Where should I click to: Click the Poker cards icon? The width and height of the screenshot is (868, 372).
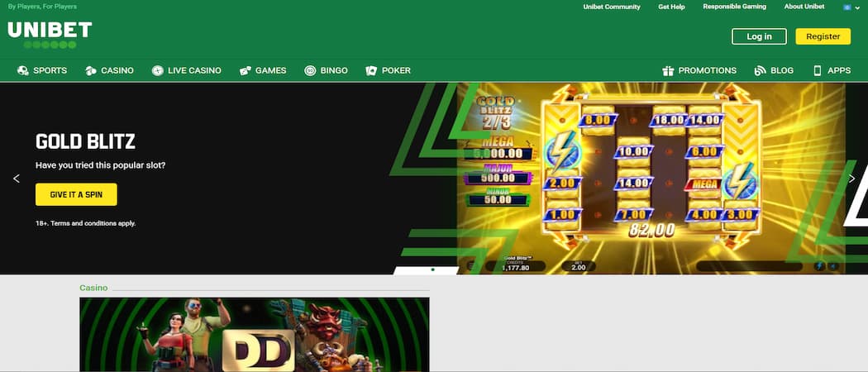coord(371,71)
